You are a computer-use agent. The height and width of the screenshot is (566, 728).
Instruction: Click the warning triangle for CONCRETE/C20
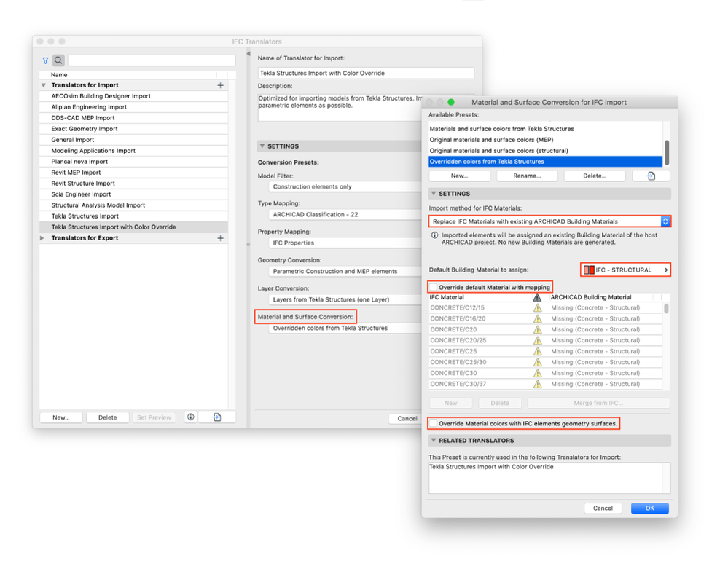point(538,329)
